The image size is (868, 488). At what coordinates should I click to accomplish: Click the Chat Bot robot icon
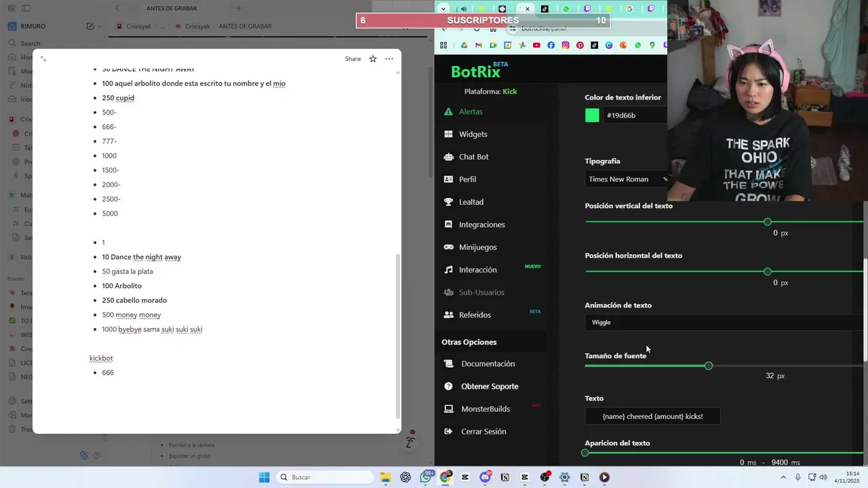click(448, 157)
